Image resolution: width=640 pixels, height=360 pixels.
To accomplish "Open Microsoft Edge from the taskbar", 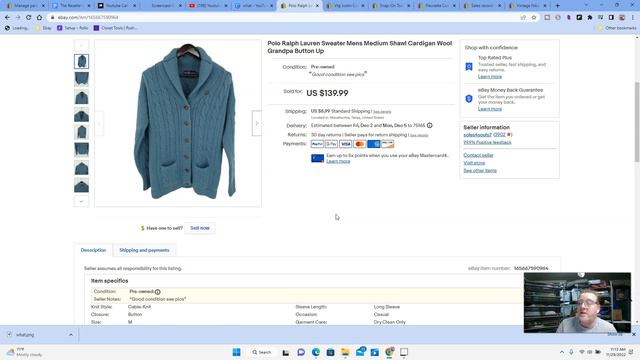I will pos(316,352).
